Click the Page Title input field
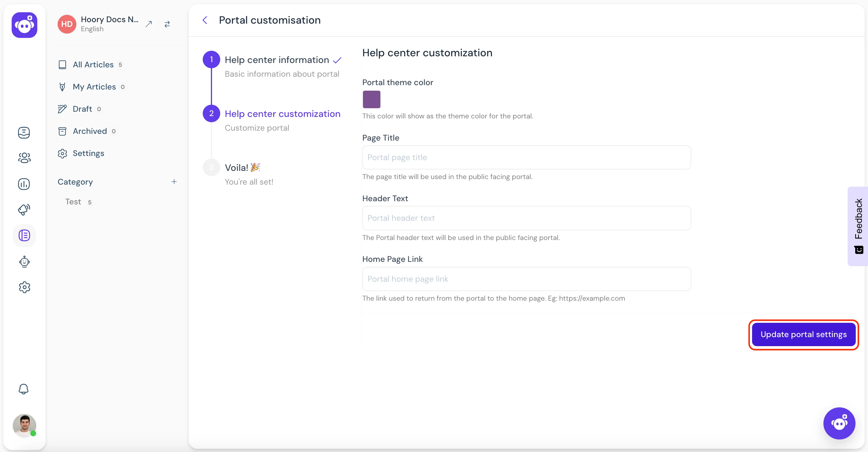The height and width of the screenshot is (452, 868). pos(526,157)
